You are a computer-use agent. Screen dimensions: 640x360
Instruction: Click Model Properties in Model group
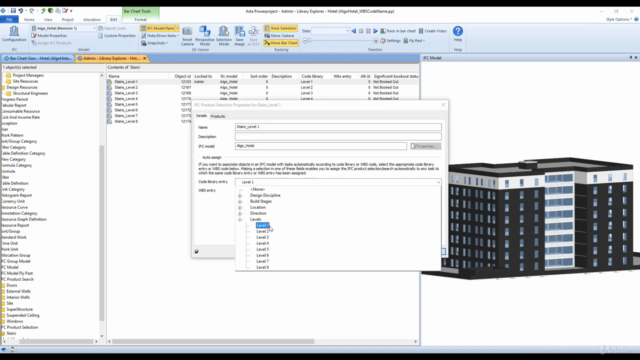pyautogui.click(x=49, y=36)
